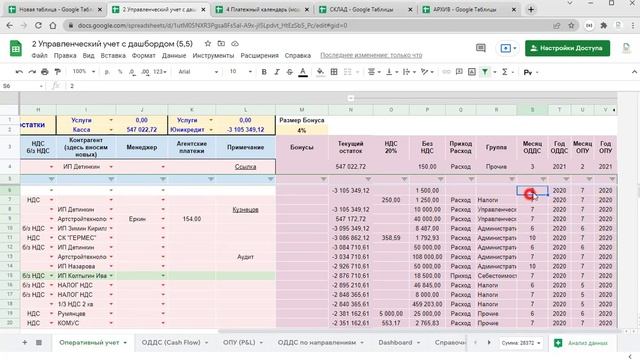Open the Менеджер column filter

coord(162,179)
